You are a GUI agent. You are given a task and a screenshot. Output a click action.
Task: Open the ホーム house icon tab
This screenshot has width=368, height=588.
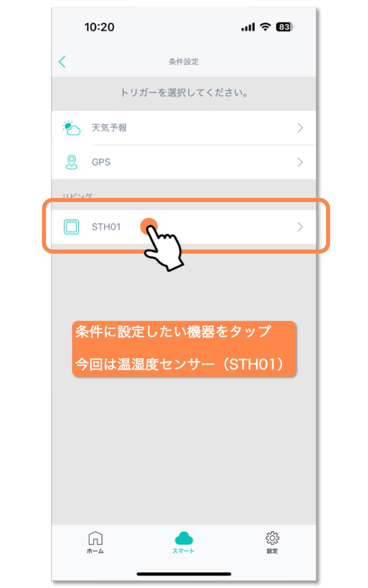pos(96,538)
